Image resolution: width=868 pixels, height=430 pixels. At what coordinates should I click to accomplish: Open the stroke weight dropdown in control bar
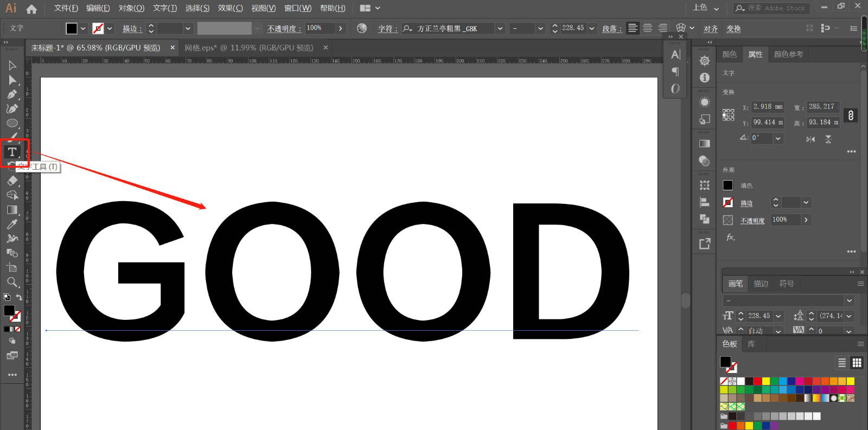click(x=188, y=28)
